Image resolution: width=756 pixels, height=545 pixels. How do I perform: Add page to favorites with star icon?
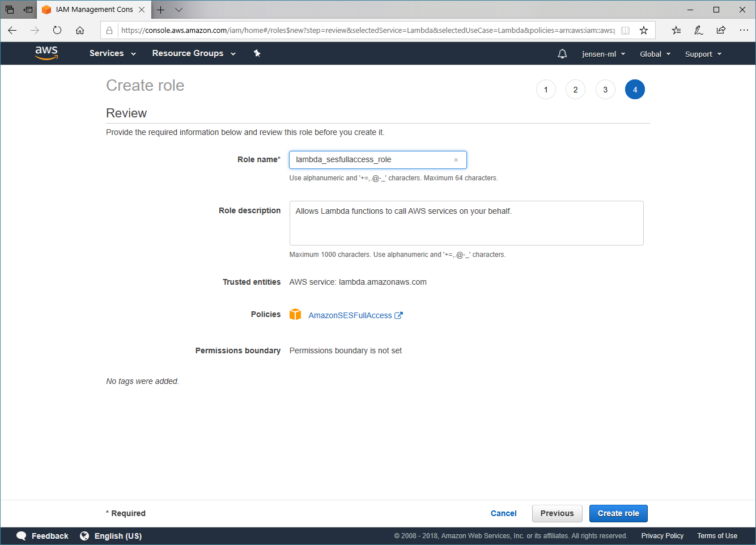pos(644,31)
